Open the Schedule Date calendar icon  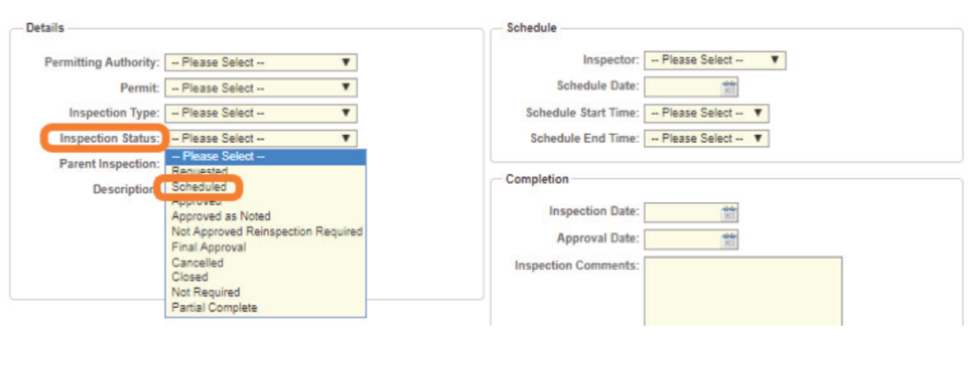728,87
